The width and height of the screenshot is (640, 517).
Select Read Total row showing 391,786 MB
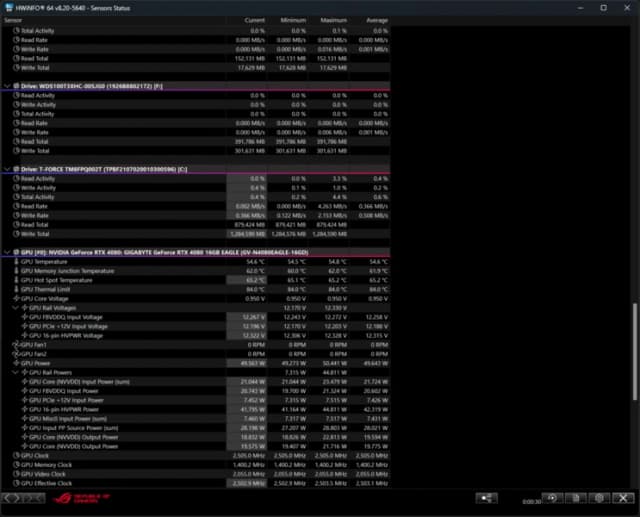196,142
